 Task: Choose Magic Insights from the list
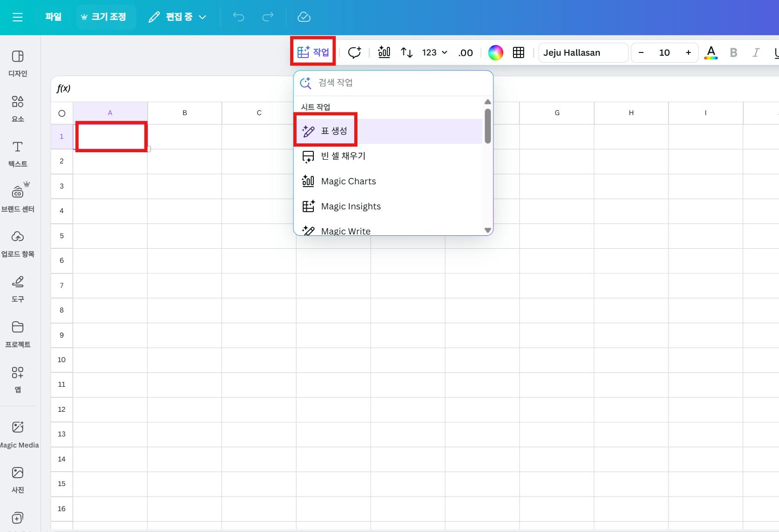coord(388,207)
